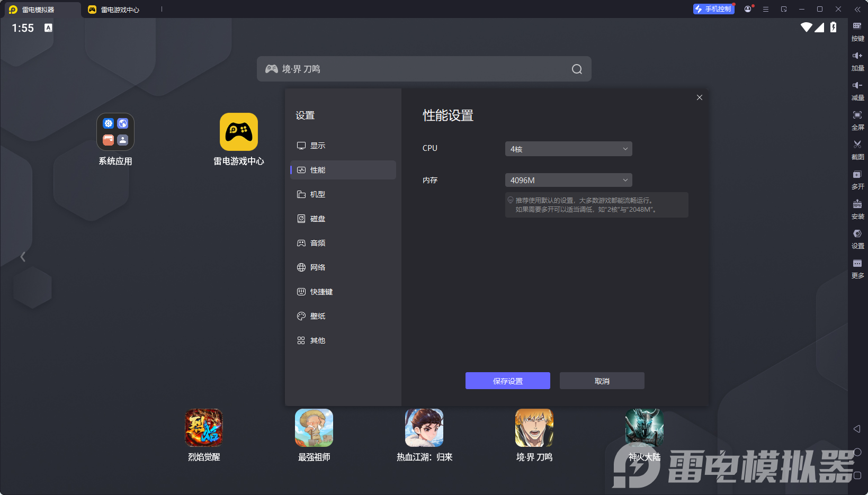Click the 保存设置 save button
This screenshot has width=868, height=495.
(x=507, y=381)
